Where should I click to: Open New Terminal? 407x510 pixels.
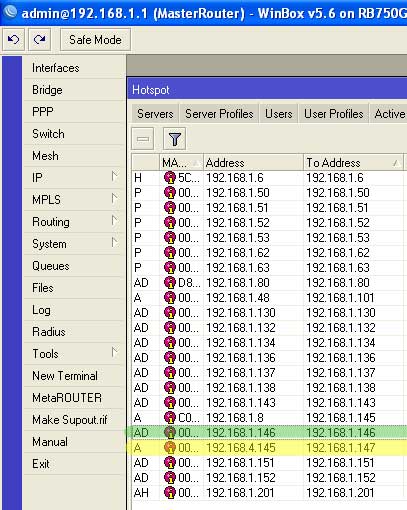pyautogui.click(x=73, y=376)
